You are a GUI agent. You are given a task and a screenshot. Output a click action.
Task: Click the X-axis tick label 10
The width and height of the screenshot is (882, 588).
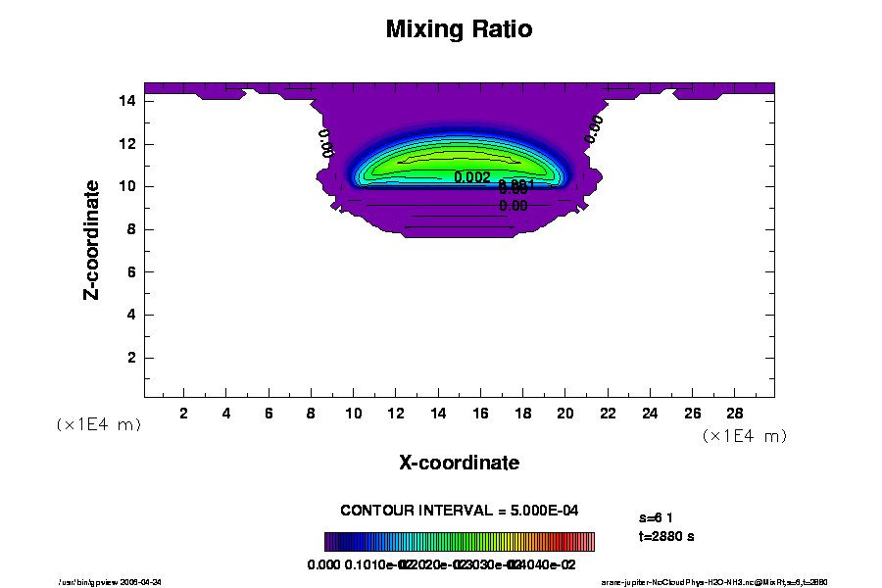coord(355,413)
